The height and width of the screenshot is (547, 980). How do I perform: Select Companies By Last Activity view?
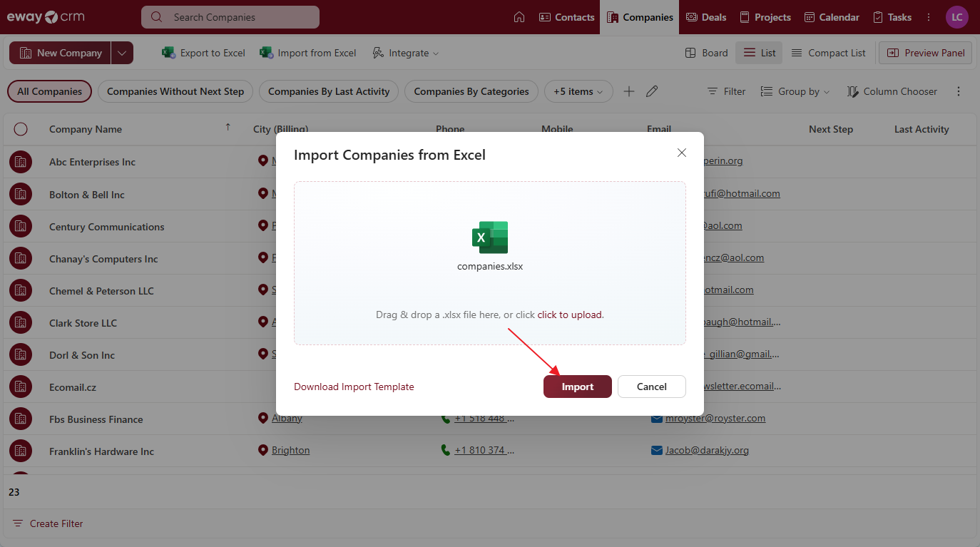pos(329,91)
